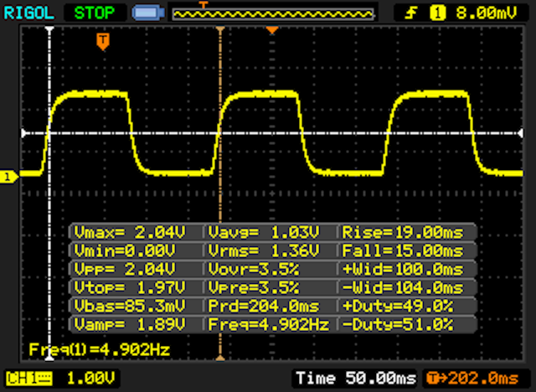The height and width of the screenshot is (392, 536).
Task: Click the Rise=19.00ms measurement
Action: tap(403, 233)
